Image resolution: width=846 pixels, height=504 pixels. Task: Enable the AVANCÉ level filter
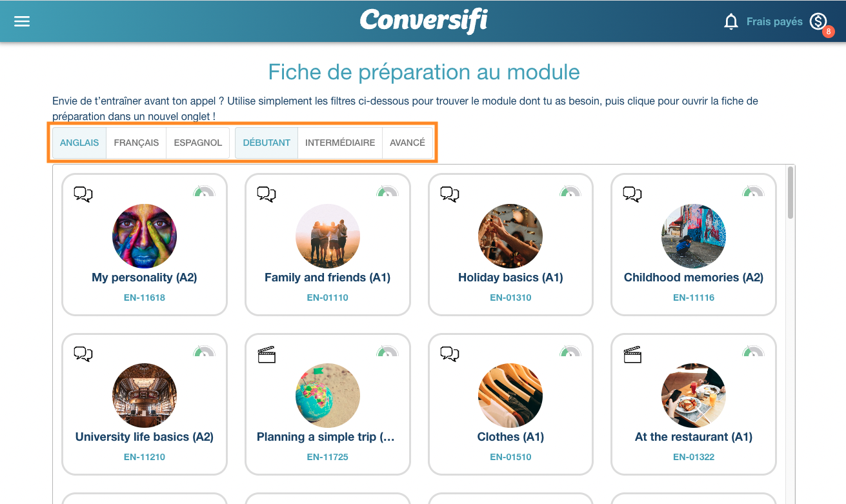tap(407, 143)
